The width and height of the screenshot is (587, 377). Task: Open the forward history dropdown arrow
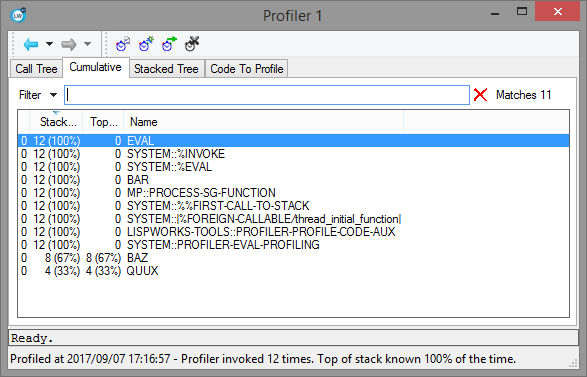87,44
